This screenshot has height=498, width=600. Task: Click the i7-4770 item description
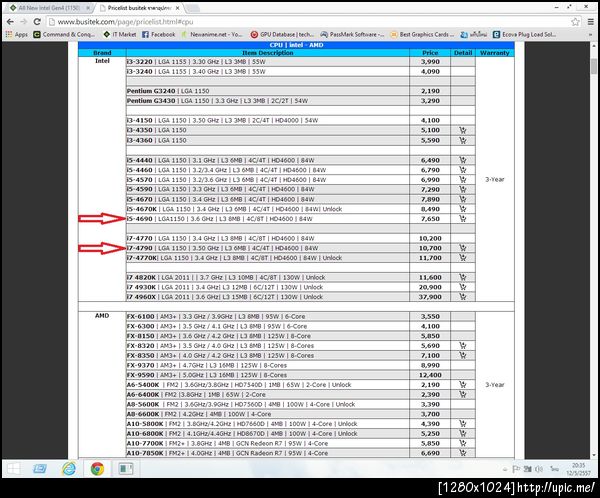click(220, 238)
